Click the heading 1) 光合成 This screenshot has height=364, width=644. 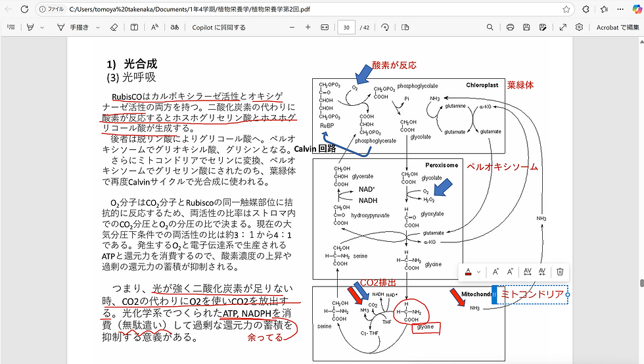[132, 64]
